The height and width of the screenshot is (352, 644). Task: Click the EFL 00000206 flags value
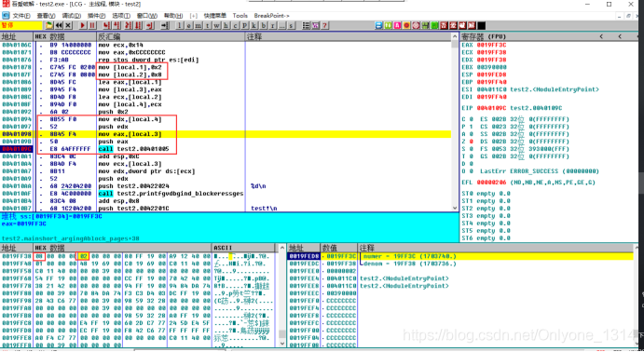(x=492, y=183)
